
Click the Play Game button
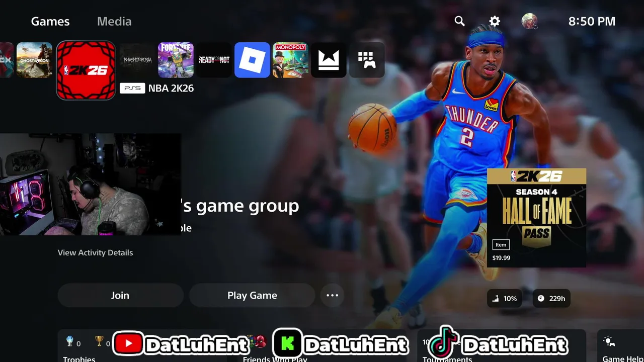coord(252,295)
